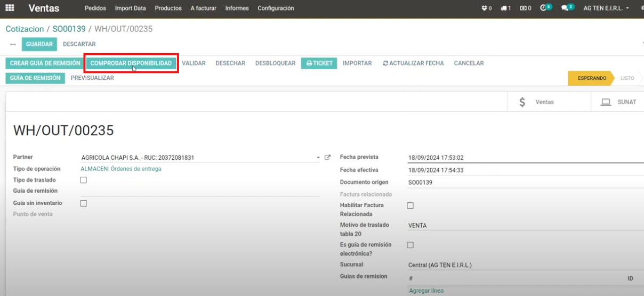Select the Listo status stage
644x296 pixels.
[627, 78]
